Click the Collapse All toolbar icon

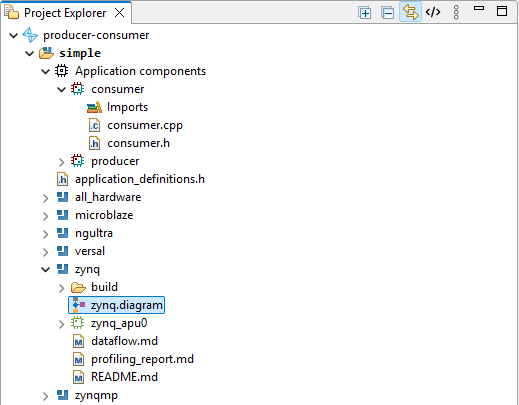387,13
